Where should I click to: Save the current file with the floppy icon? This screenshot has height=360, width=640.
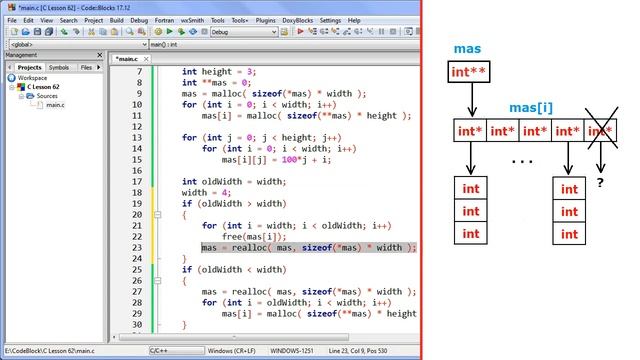pos(37,31)
